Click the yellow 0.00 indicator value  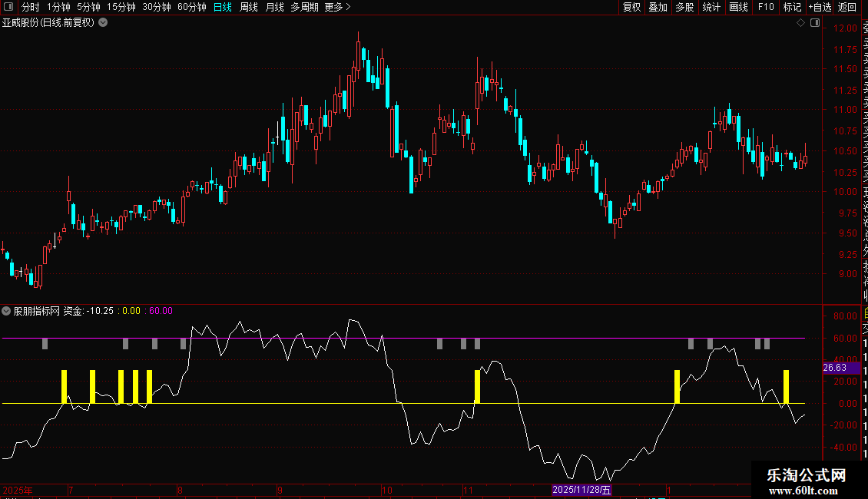coord(131,311)
